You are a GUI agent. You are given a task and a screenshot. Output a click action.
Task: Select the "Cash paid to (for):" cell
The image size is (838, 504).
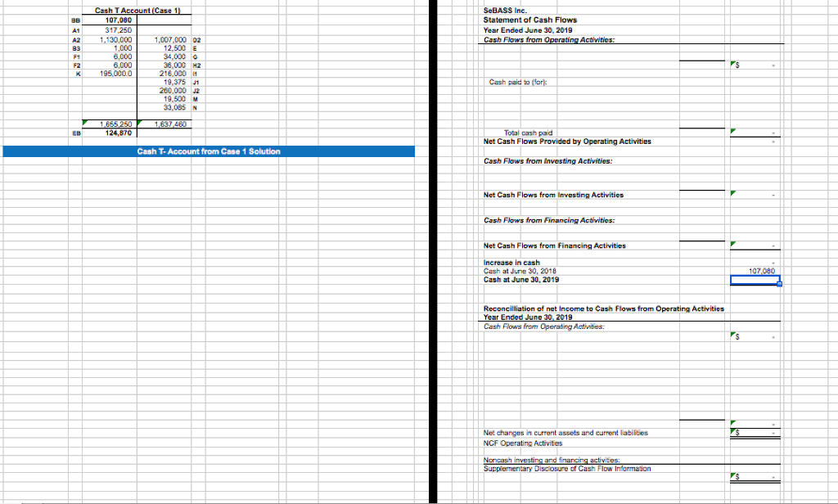click(x=518, y=82)
